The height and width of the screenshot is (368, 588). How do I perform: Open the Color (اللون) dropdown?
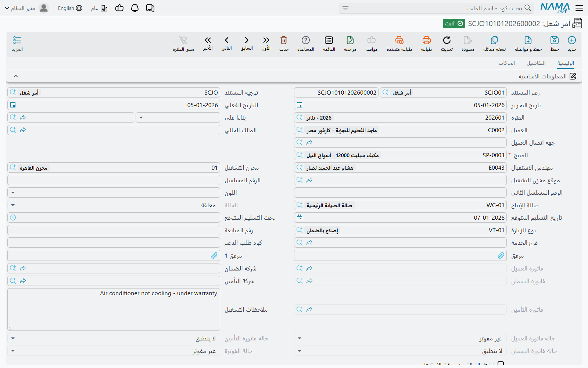[13, 192]
